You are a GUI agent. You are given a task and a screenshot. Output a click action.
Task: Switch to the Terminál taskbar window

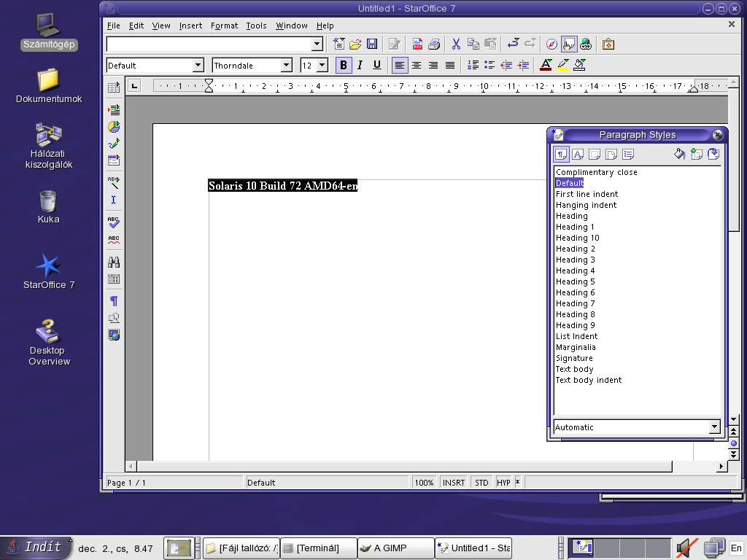318,548
